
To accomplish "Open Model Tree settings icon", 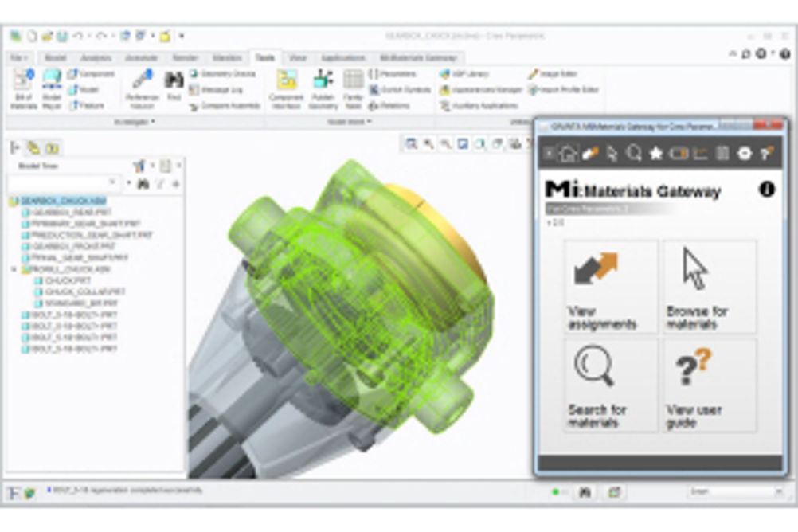I will coord(139,166).
